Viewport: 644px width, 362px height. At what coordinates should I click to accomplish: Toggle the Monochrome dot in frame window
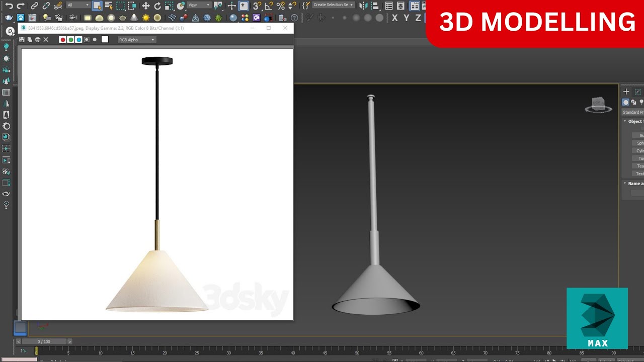(x=95, y=39)
